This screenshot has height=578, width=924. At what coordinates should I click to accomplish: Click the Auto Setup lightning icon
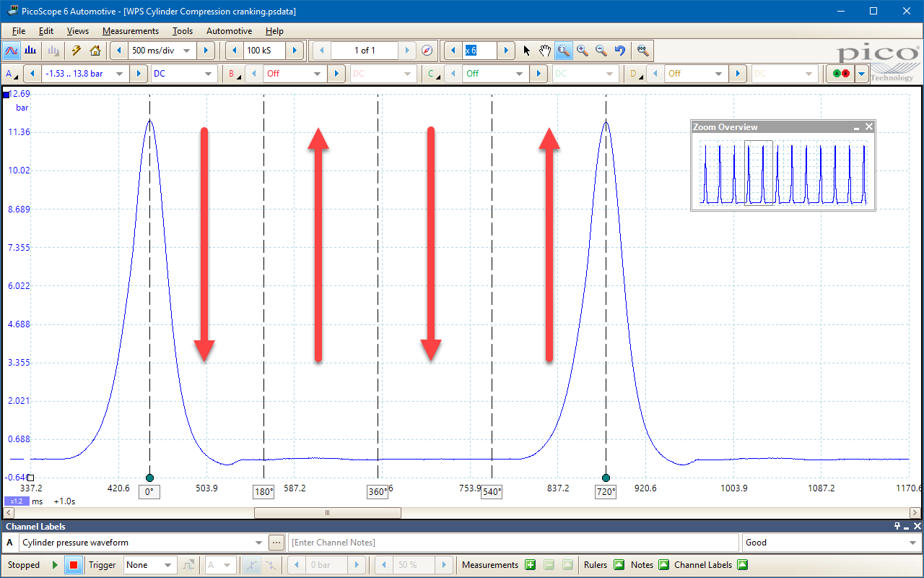click(x=76, y=51)
